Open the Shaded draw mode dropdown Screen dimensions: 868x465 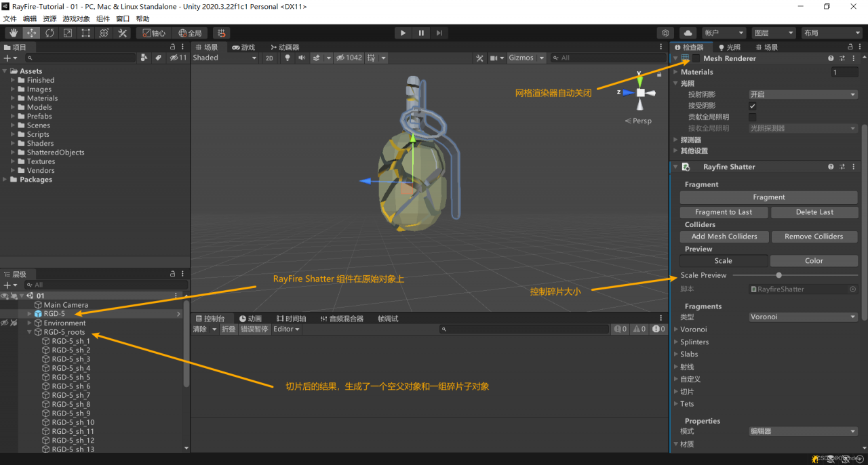coord(225,58)
